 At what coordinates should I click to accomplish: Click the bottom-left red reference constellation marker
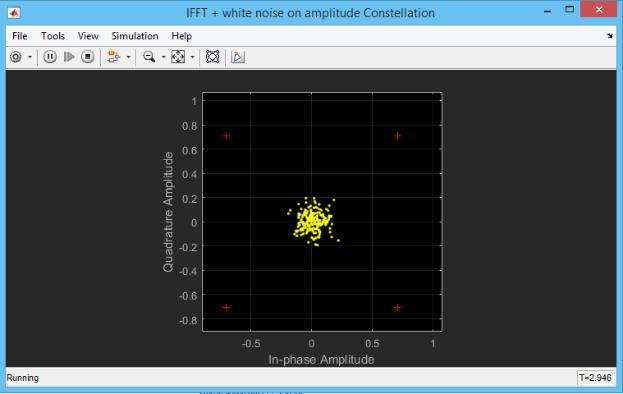(226, 307)
